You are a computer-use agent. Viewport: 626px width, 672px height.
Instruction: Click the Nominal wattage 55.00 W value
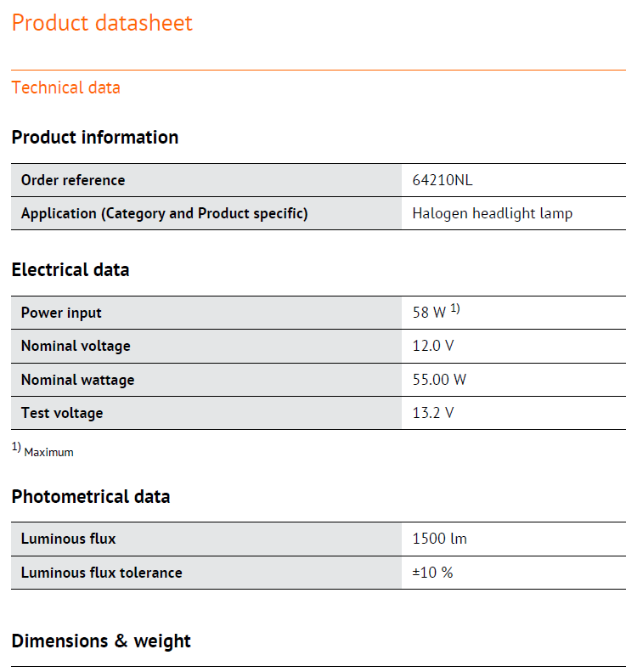pyautogui.click(x=439, y=380)
